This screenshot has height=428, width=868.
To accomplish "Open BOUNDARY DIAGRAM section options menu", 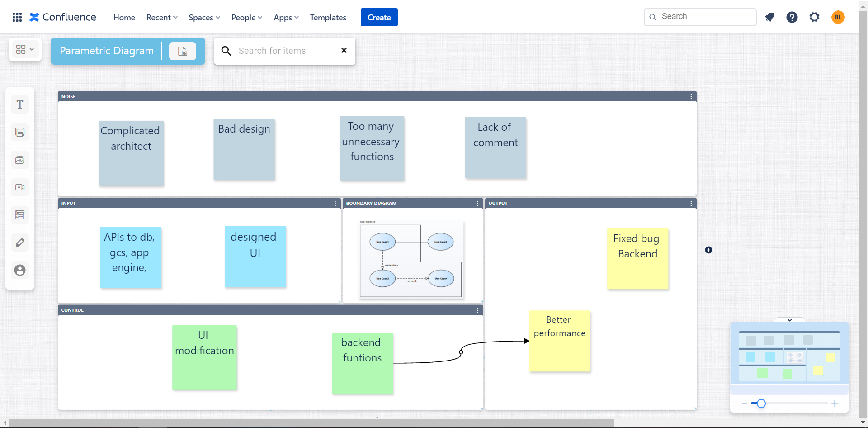I will click(x=477, y=204).
